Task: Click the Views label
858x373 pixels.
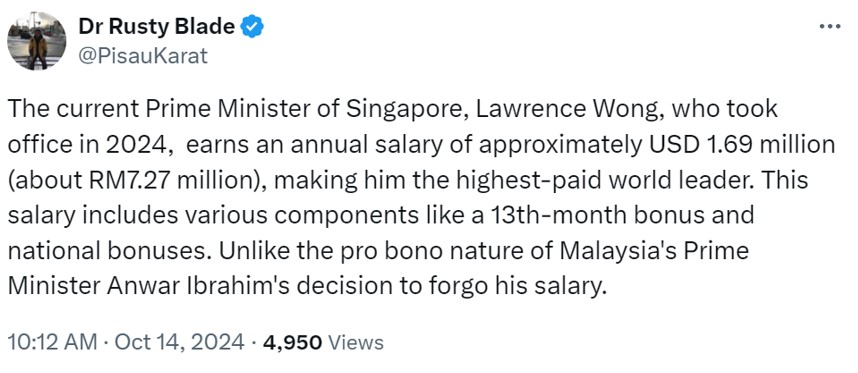Action: 355,343
